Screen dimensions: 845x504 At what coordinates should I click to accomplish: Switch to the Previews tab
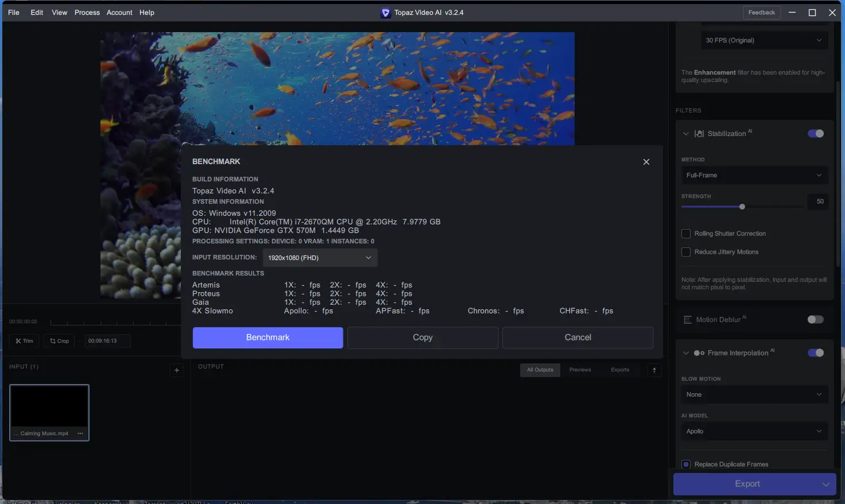coord(580,370)
